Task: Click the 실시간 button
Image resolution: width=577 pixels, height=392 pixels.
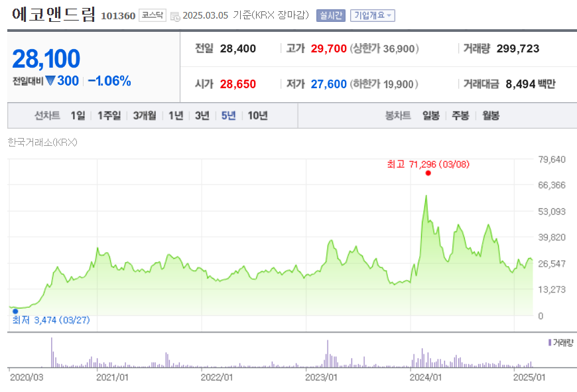Action: click(331, 15)
